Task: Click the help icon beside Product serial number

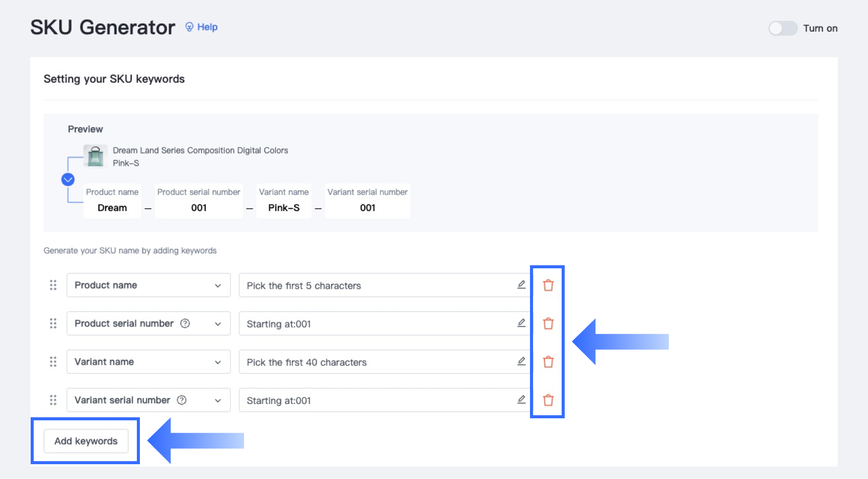Action: (185, 323)
